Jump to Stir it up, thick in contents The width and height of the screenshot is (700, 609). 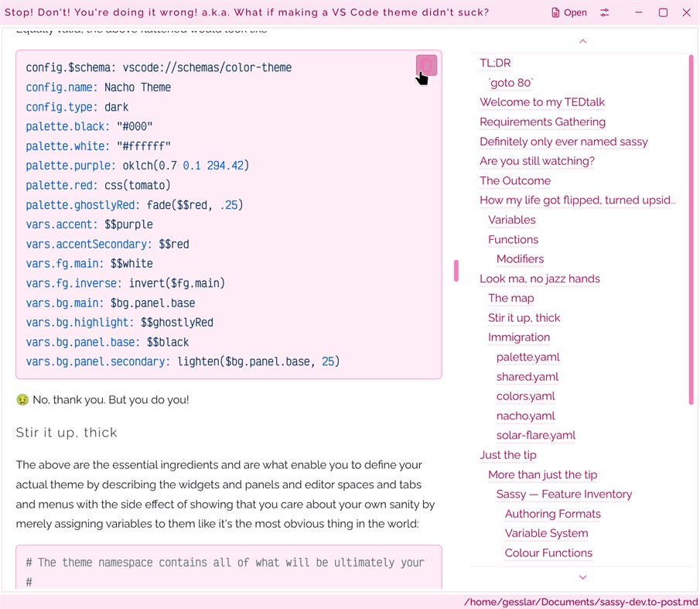(524, 317)
